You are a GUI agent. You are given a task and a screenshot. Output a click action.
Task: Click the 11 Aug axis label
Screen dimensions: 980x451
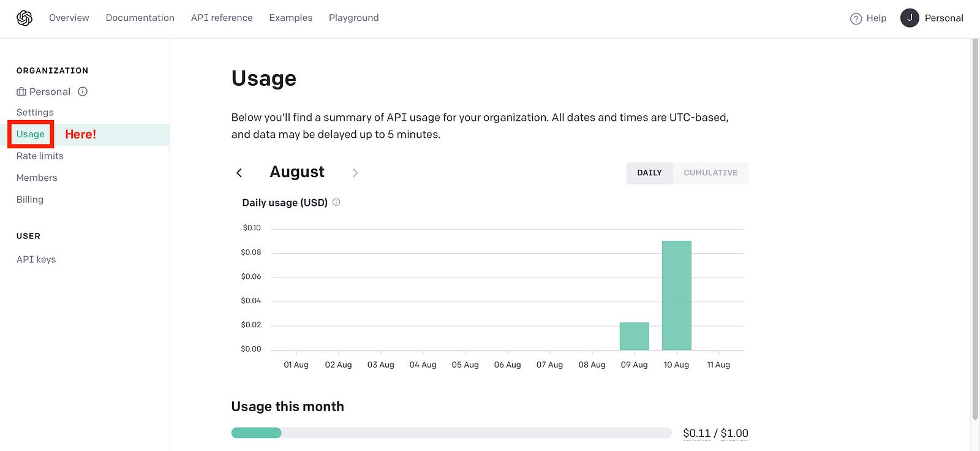[x=718, y=365]
